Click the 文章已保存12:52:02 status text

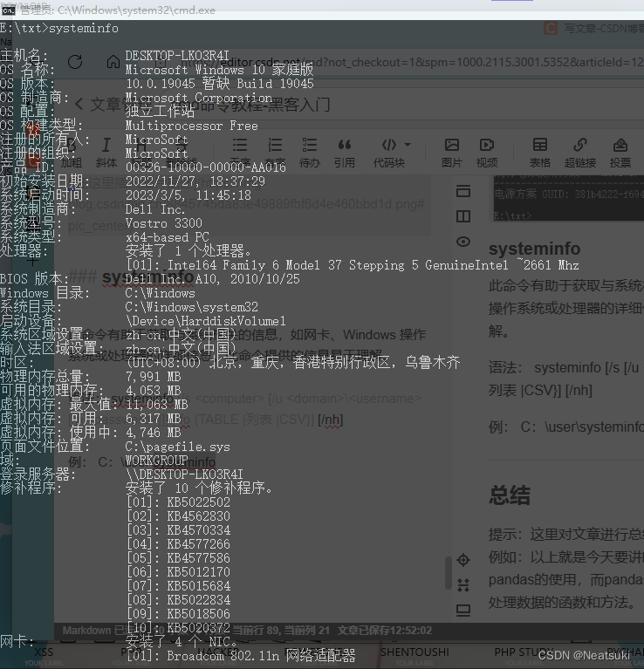pos(385,630)
